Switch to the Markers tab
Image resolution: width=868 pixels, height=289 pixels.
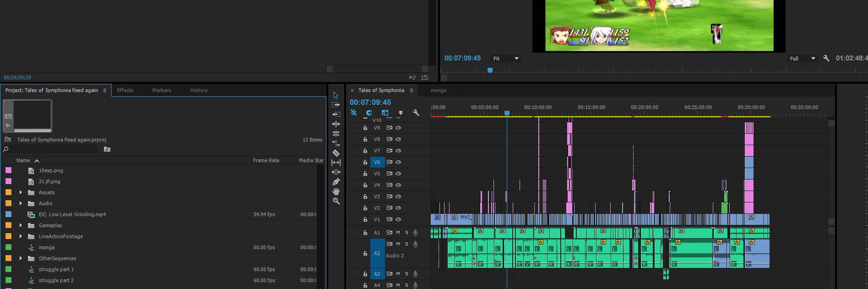pos(162,90)
